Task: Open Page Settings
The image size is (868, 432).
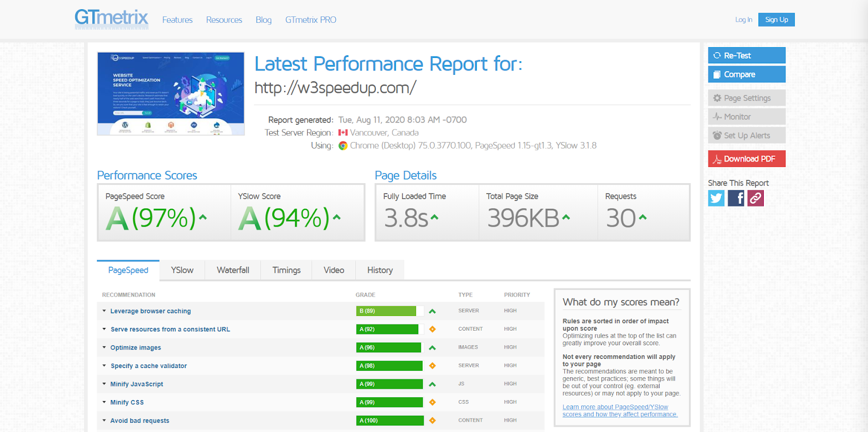Action: tap(746, 98)
